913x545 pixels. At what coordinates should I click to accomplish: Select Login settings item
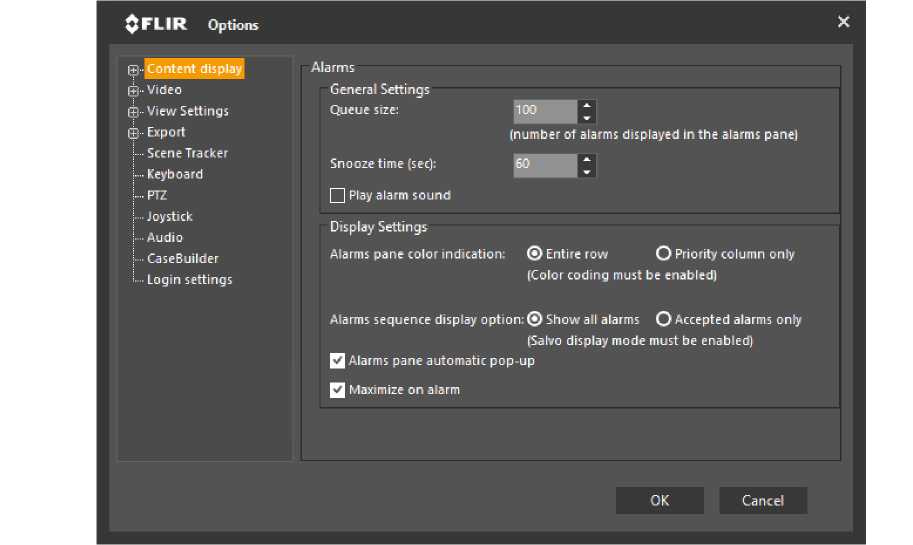[x=189, y=279]
